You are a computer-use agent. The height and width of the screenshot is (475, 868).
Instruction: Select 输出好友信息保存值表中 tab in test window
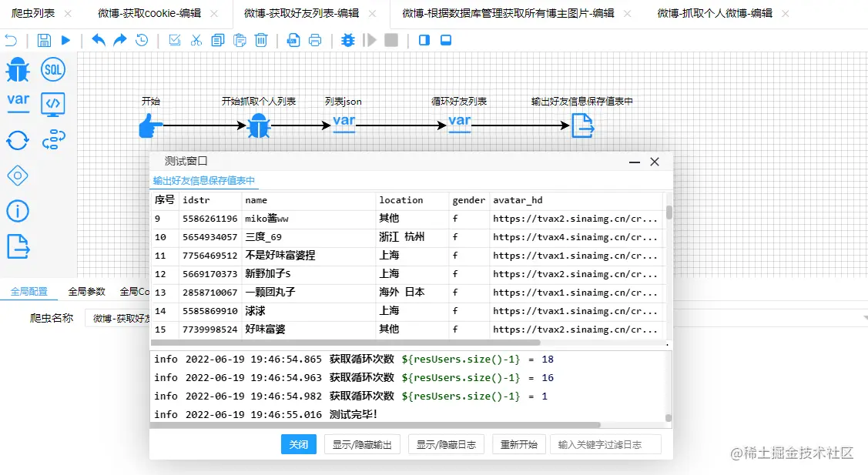pos(203,180)
